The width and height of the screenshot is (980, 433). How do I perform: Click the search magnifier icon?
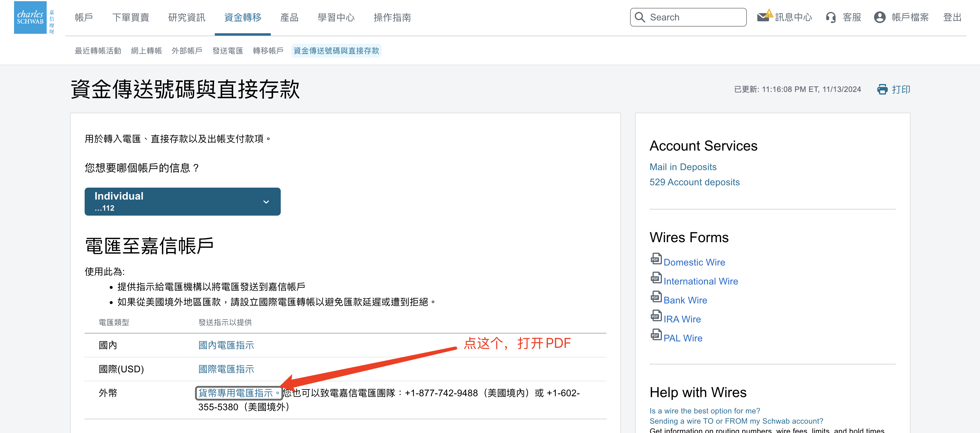640,18
